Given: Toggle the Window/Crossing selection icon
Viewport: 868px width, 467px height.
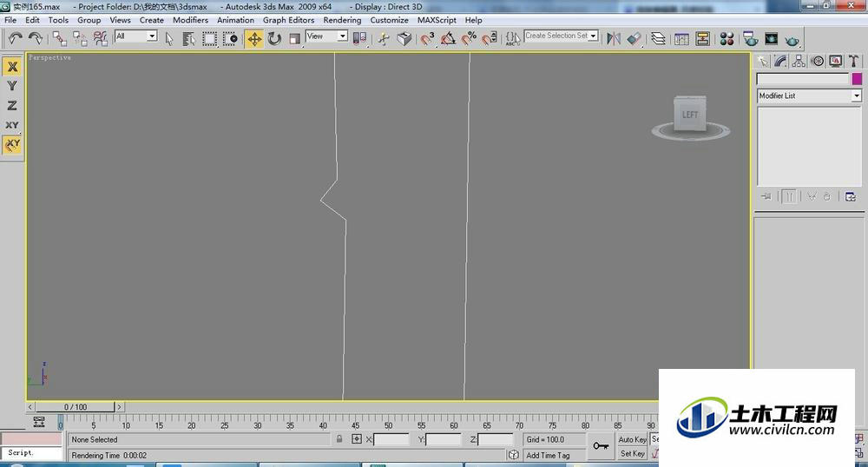Looking at the screenshot, I should point(230,38).
